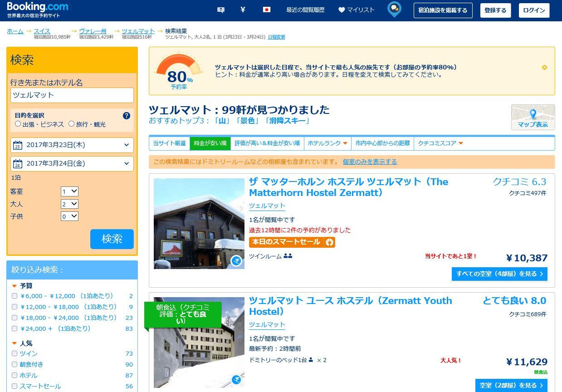Go to ヴァレー州 breadcrumb
The image size is (562, 392).
[x=93, y=31]
